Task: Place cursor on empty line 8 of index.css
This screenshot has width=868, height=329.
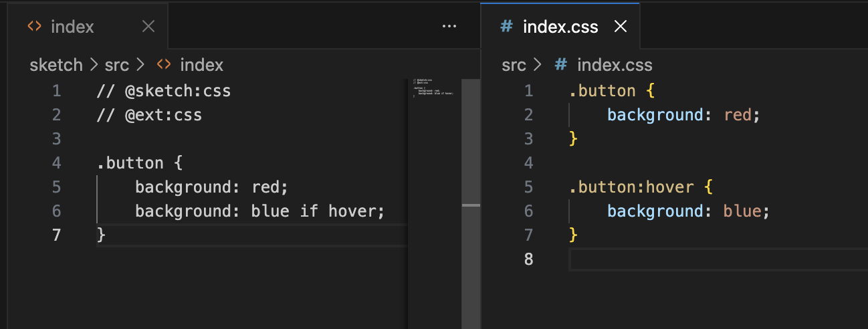Action: click(x=669, y=259)
